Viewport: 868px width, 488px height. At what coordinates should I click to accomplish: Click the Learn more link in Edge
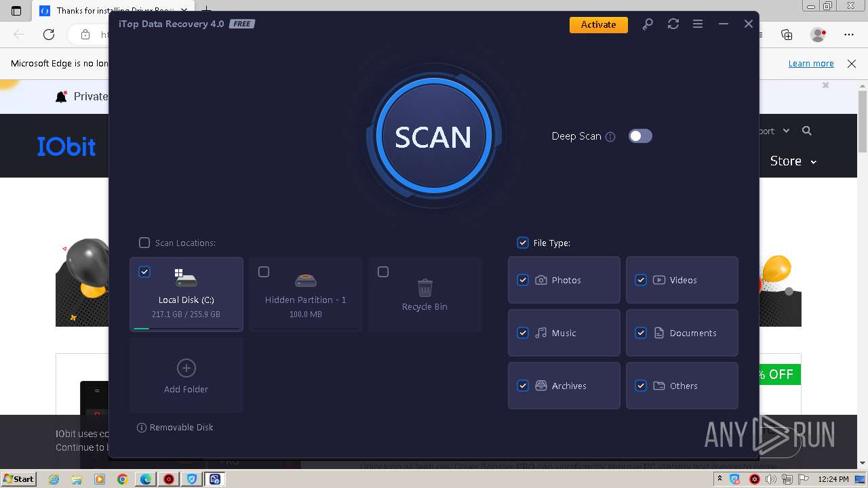(x=811, y=64)
